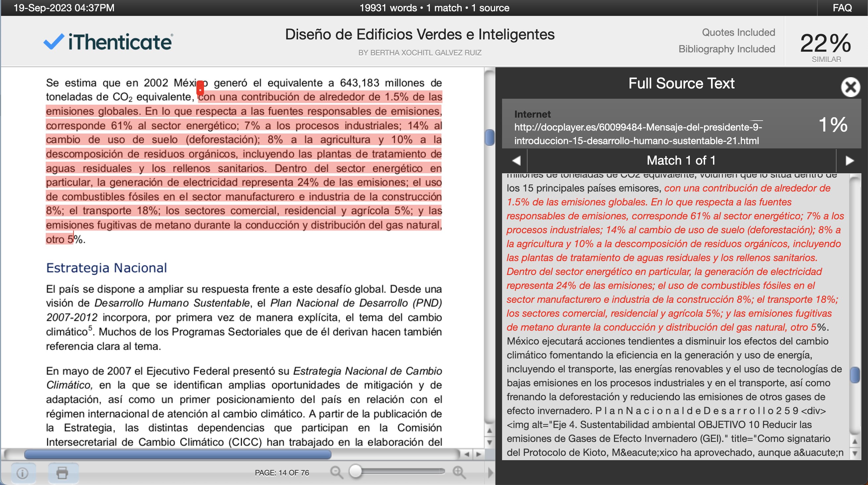This screenshot has width=868, height=485.
Task: Click the 'Match 1 of 1' label
Action: tap(681, 160)
